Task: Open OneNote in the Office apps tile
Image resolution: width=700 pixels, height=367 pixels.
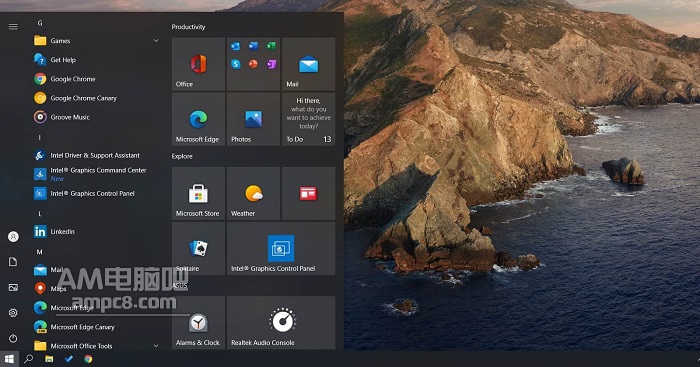Action: (271, 64)
